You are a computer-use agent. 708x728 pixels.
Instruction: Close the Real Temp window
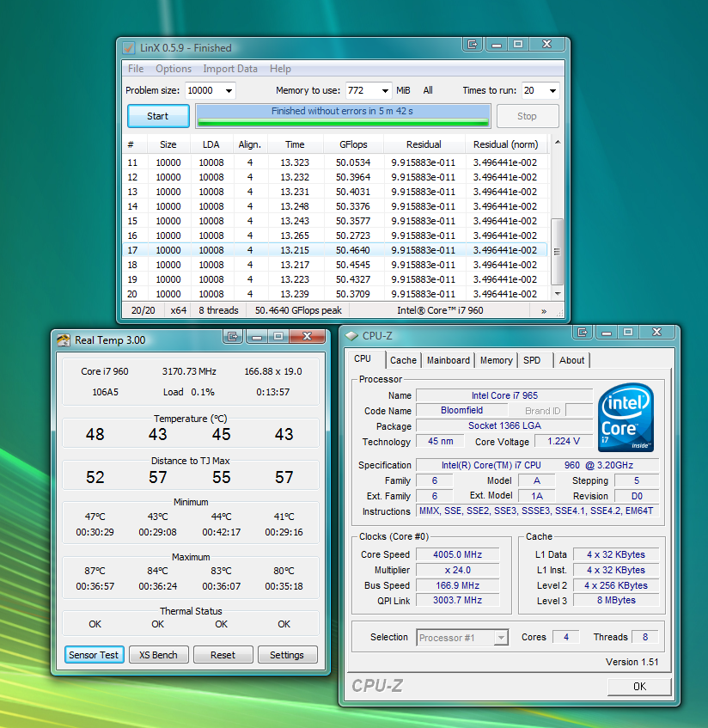(x=307, y=336)
